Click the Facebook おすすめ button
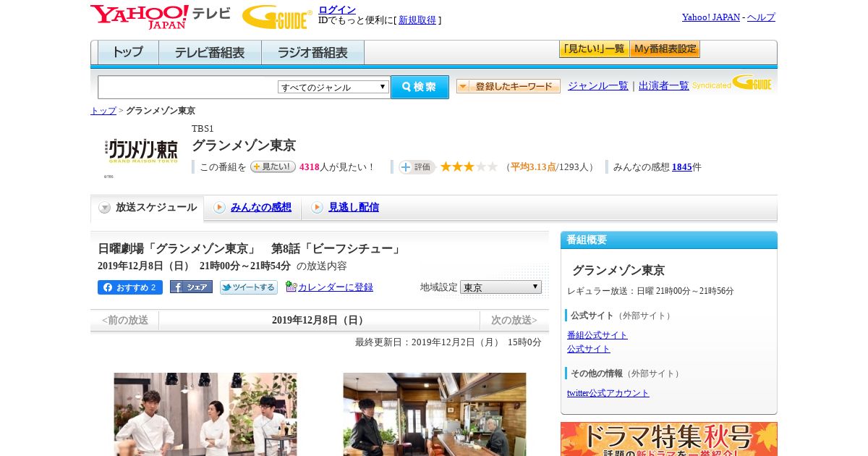This screenshot has height=456, width=868. click(x=130, y=287)
